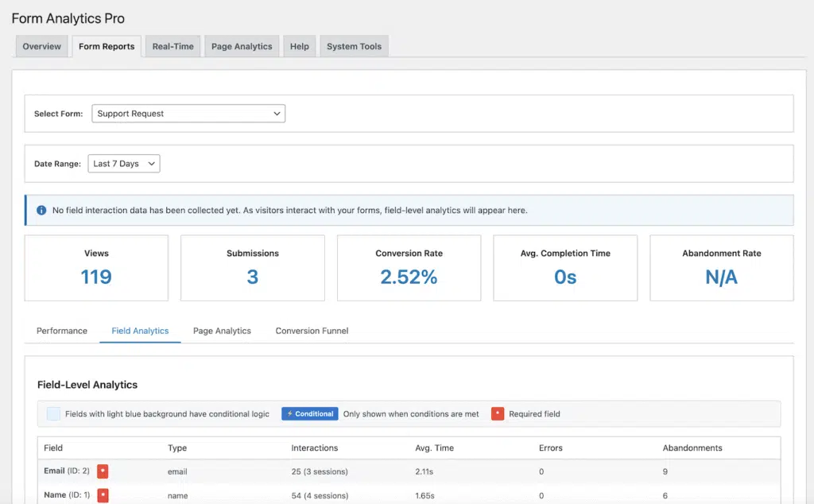Open the Conversion Funnel sub-tab

pyautogui.click(x=312, y=331)
